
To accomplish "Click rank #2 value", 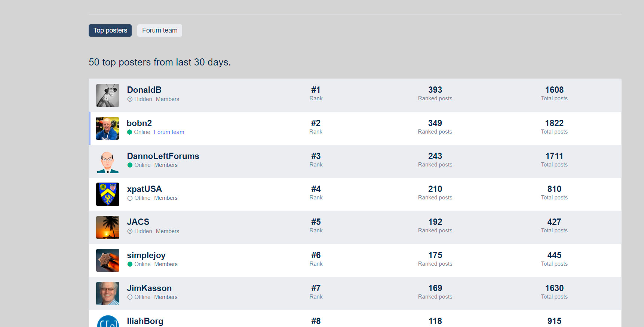I will coord(316,123).
